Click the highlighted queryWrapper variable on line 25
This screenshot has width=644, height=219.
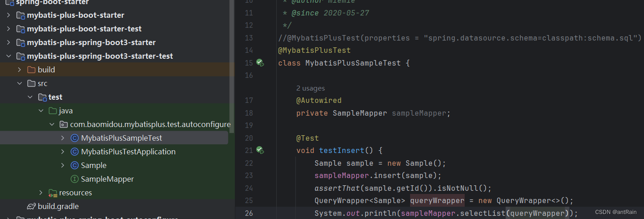click(x=437, y=200)
